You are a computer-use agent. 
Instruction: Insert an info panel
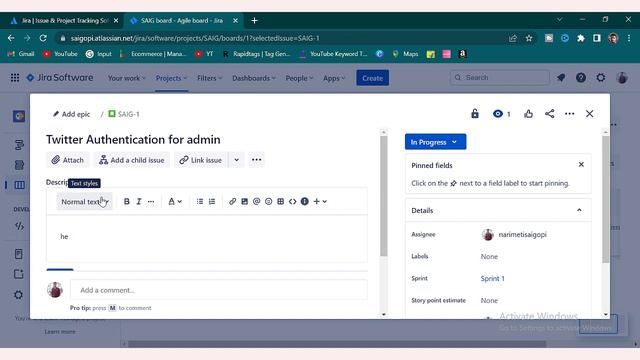coord(304,201)
